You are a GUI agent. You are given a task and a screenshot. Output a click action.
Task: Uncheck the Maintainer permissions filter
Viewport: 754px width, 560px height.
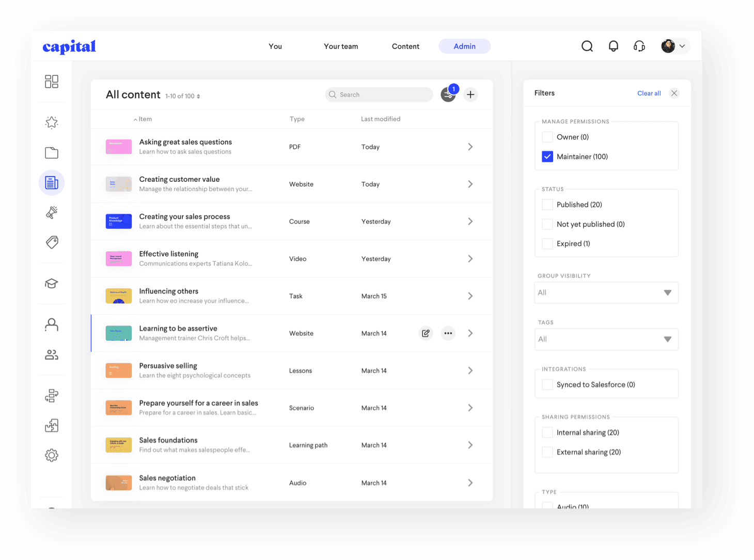pyautogui.click(x=547, y=157)
